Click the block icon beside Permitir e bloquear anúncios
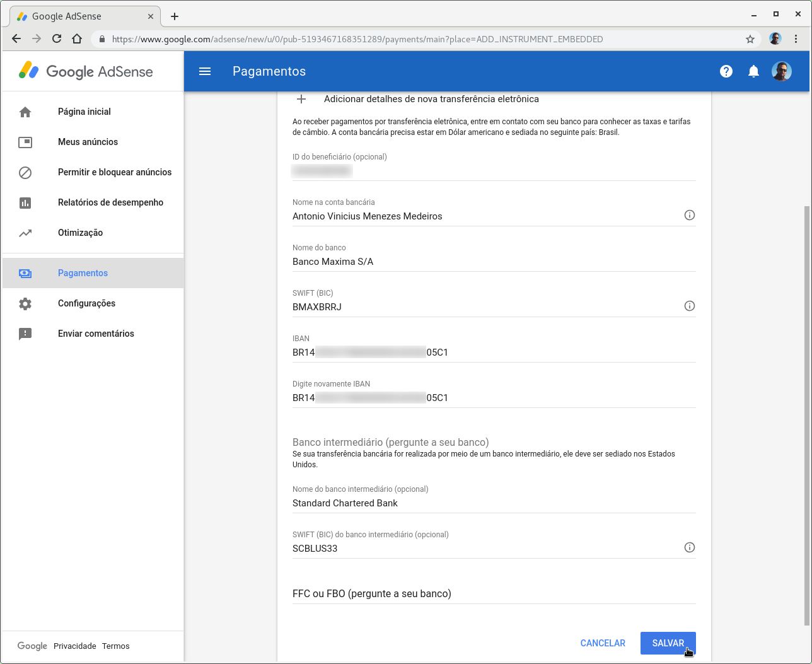The width and height of the screenshot is (812, 664). (x=25, y=172)
